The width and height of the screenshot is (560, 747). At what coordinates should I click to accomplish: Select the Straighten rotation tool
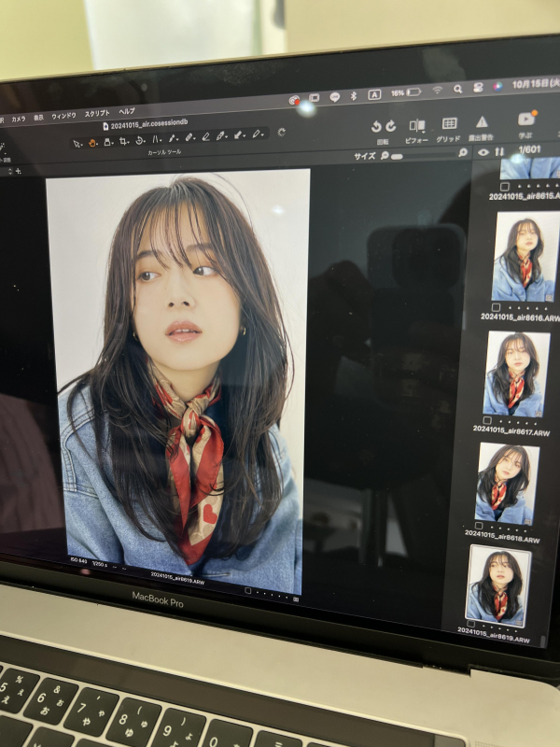[x=139, y=140]
